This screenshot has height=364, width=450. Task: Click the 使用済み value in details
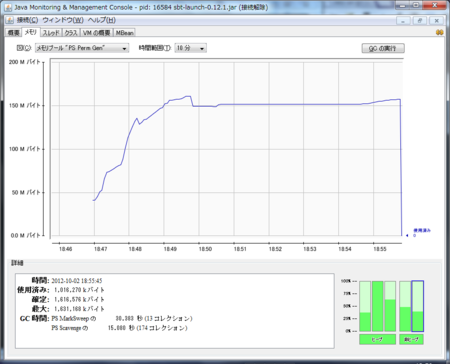tap(79, 290)
